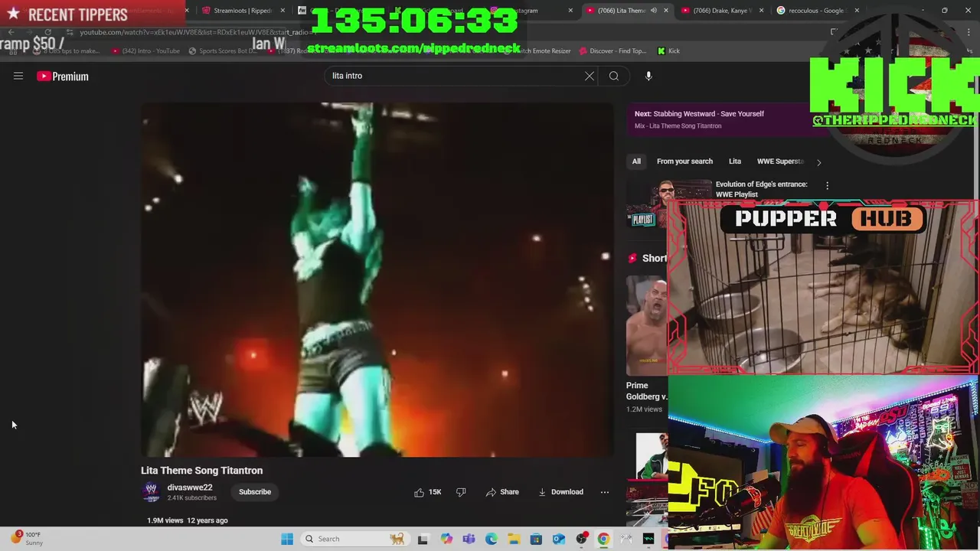Open 'Mix - Lita Theme Song Titantron' playlist
Screen dimensions: 980x551
(x=678, y=126)
